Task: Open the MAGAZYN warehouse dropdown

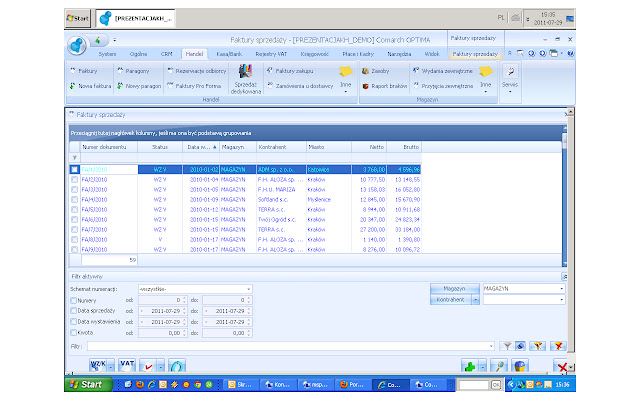Action: click(562, 289)
